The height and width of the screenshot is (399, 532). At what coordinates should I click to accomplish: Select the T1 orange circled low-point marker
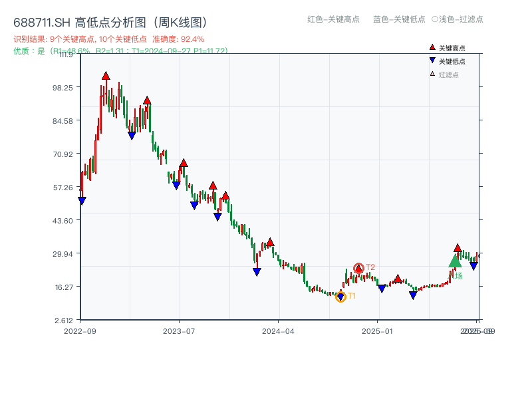[340, 297]
